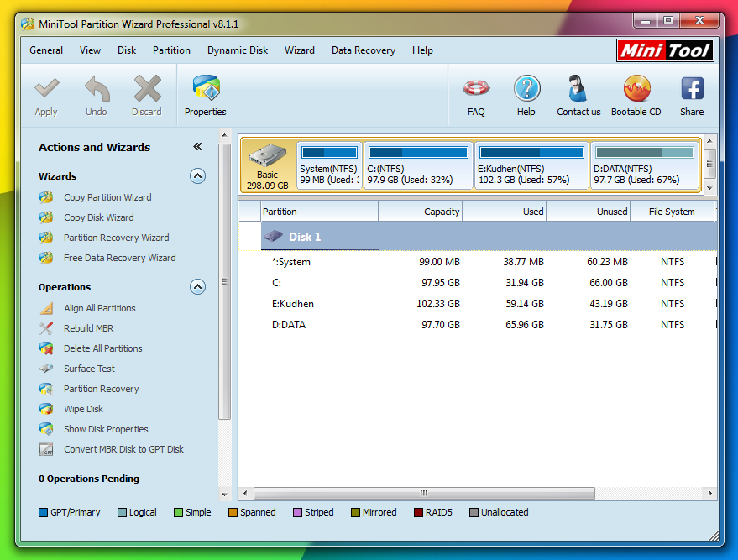This screenshot has width=738, height=560.
Task: Open the Contact us icon
Action: coord(577,88)
